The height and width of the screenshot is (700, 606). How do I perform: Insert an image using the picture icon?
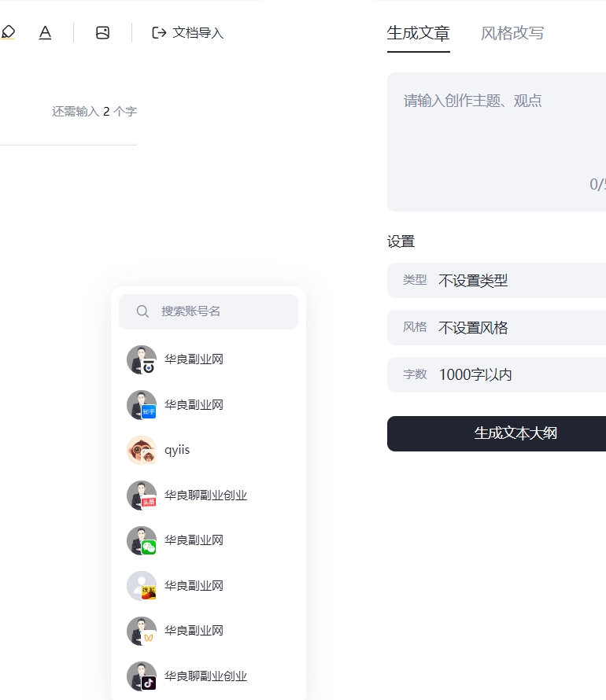103,32
